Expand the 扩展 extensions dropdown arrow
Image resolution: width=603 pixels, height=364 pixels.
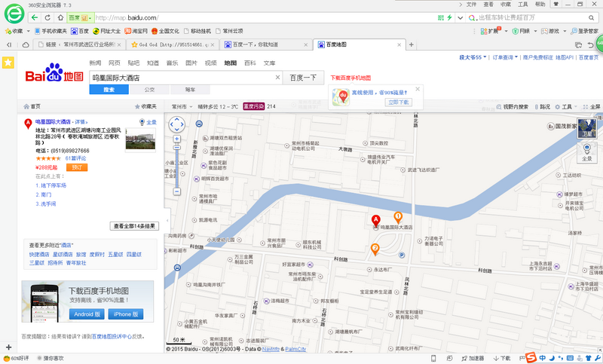506,31
